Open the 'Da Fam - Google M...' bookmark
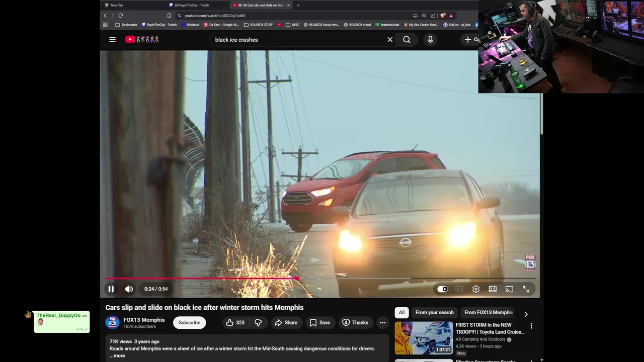Viewport: 644px width, 362px height. coord(221,25)
